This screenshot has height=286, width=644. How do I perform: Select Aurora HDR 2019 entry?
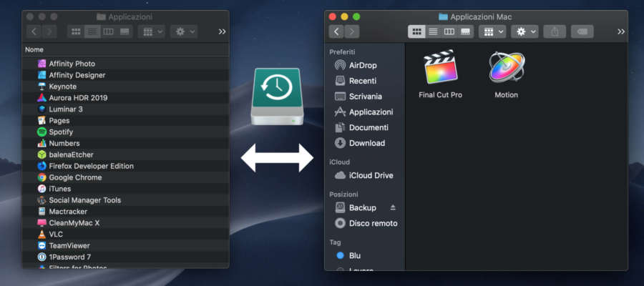[125, 98]
